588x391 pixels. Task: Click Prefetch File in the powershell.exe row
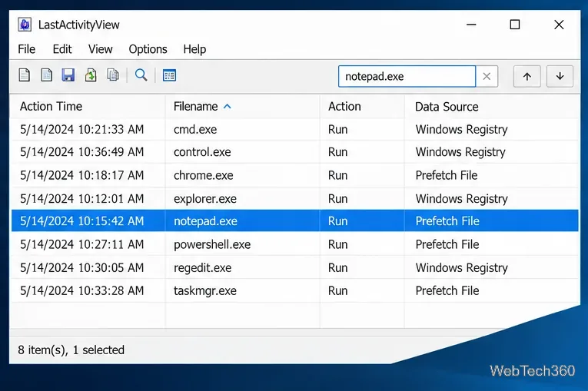click(447, 244)
